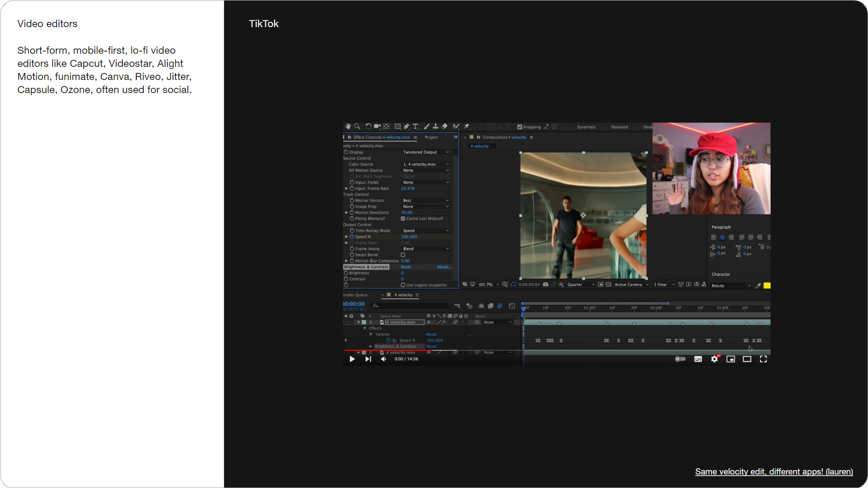Select the Roto Brush tool
The height and width of the screenshot is (488, 868).
[x=456, y=127]
